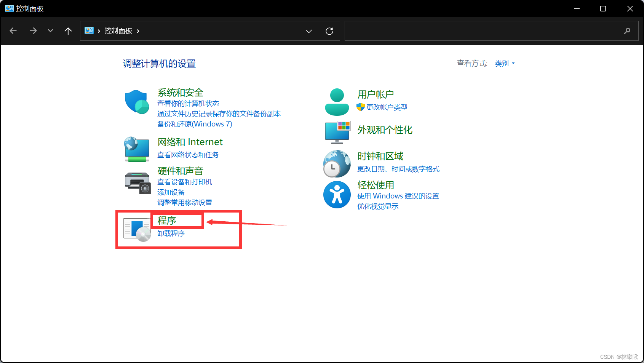The image size is (644, 363).
Task: Open 时钟和区域 category
Action: (380, 156)
